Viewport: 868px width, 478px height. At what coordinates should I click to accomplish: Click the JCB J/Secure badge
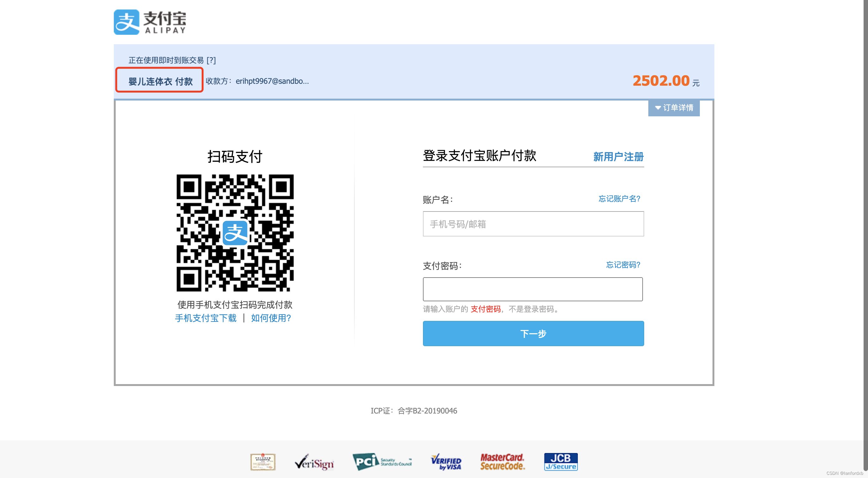(x=560, y=462)
